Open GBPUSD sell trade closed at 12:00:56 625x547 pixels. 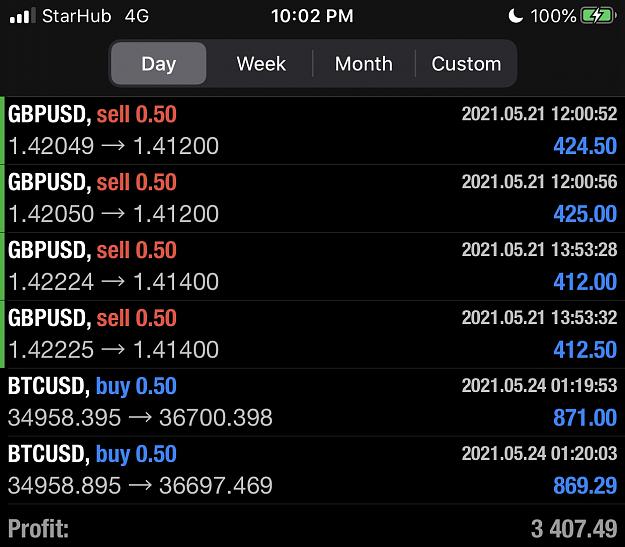click(x=312, y=198)
